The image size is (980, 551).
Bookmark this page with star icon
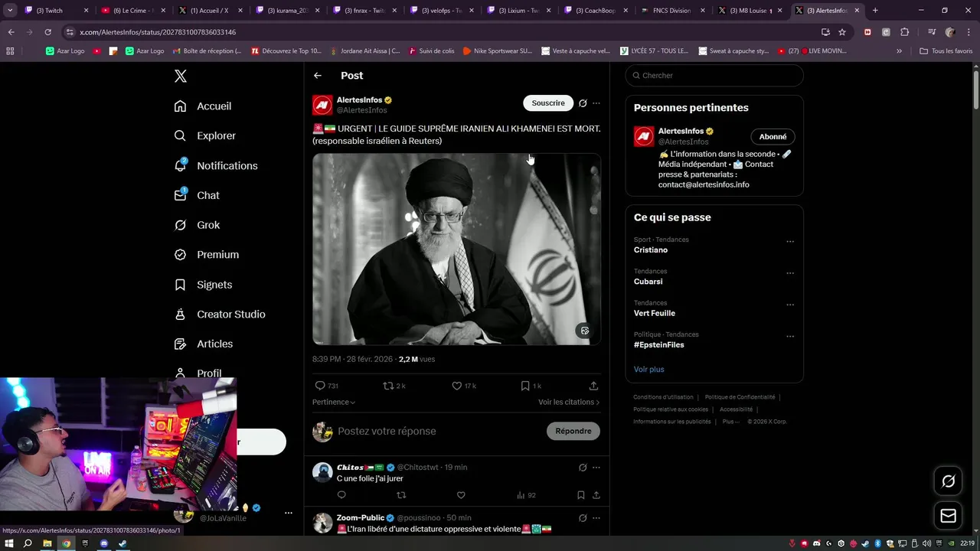(842, 32)
